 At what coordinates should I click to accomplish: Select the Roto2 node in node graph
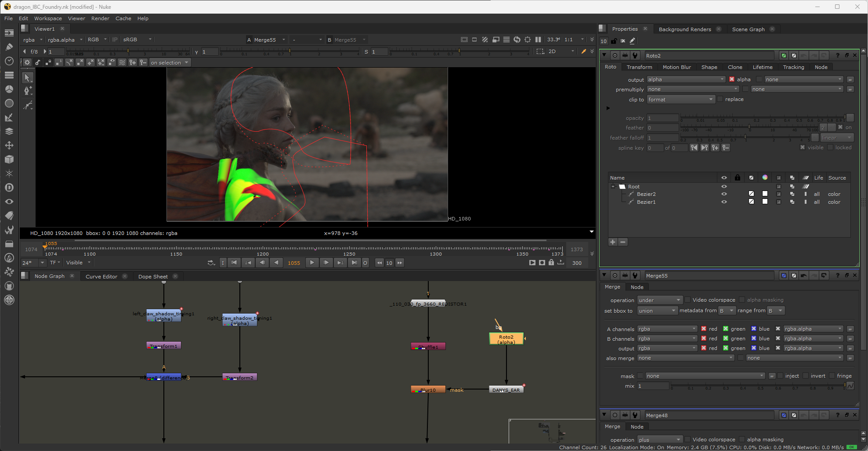(x=506, y=339)
